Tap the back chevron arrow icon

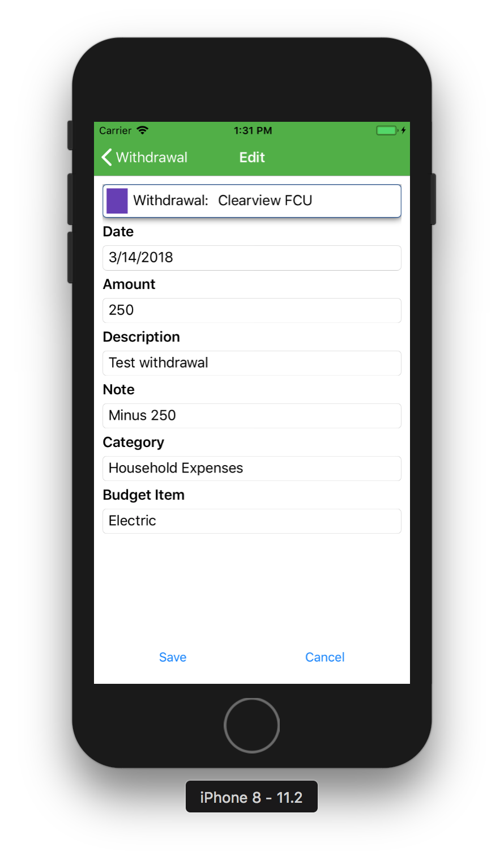[x=106, y=157]
